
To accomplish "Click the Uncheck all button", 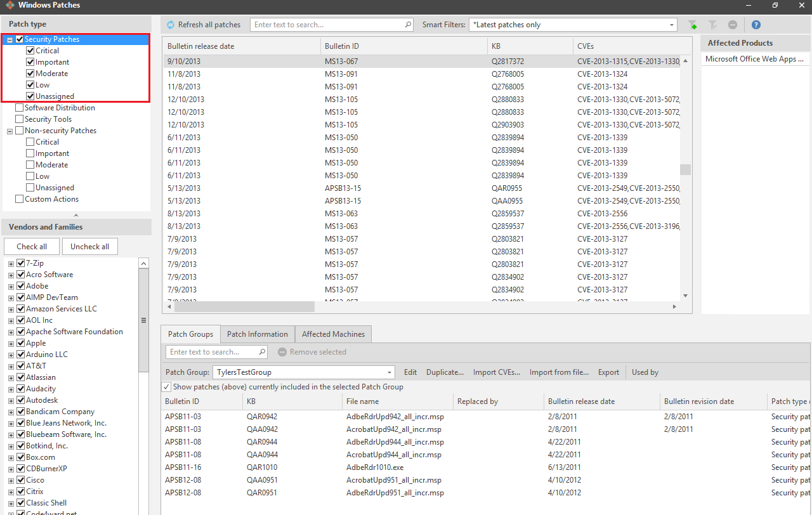I will click(x=89, y=247).
